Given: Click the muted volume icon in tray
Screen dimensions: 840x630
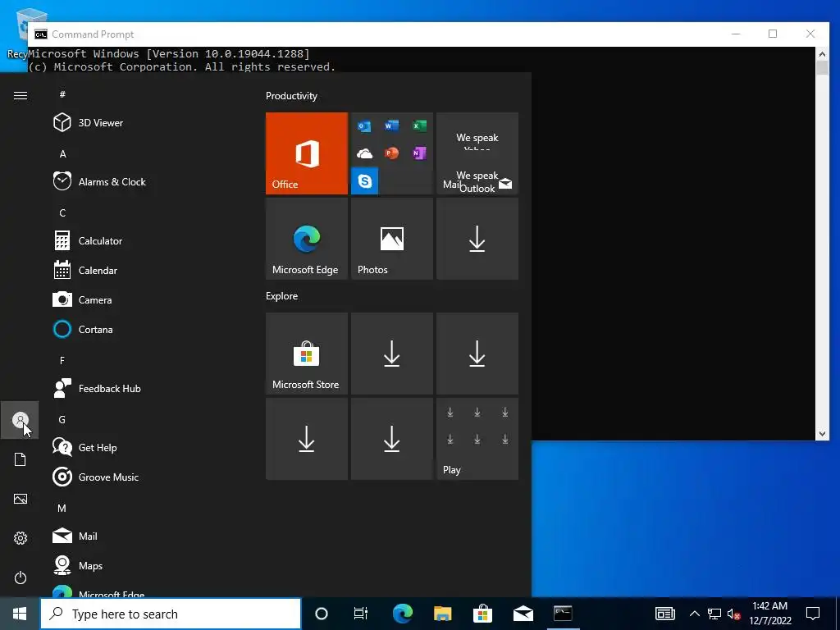Looking at the screenshot, I should coord(734,614).
